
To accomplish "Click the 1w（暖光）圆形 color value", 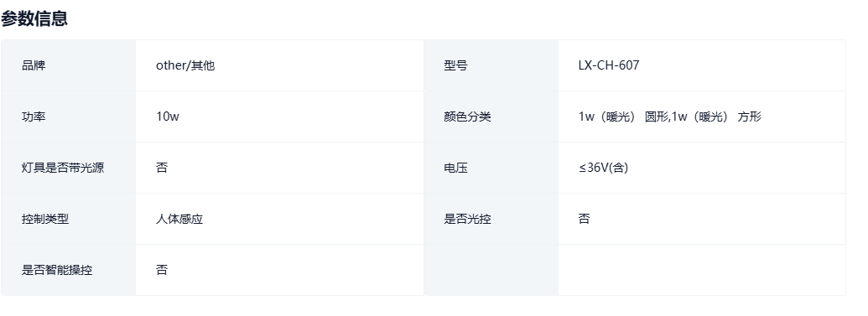I will tap(624, 117).
